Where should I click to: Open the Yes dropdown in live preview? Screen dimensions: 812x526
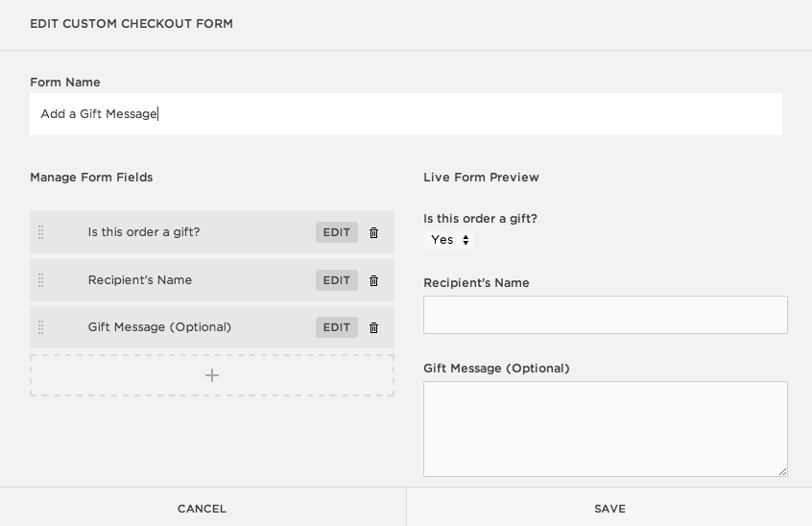click(449, 240)
